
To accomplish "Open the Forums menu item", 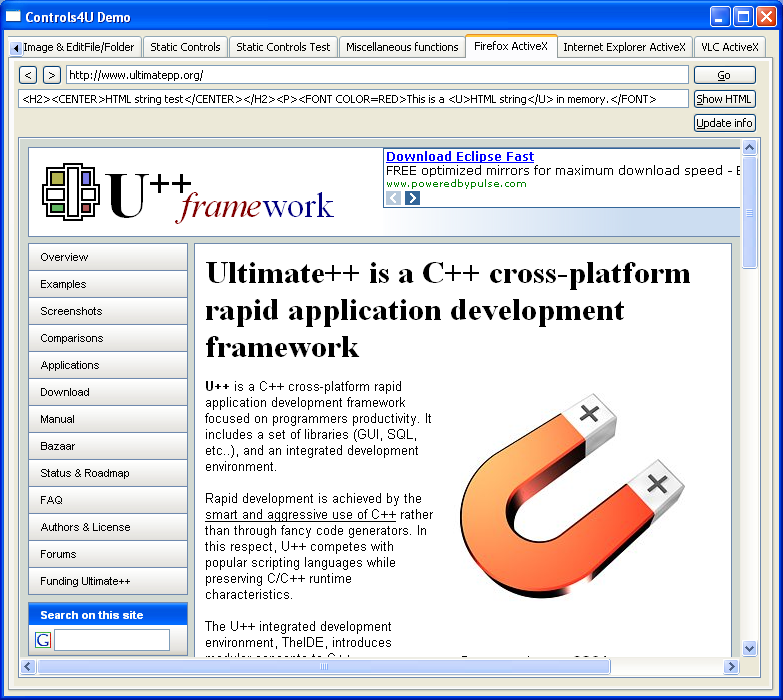I will click(108, 554).
